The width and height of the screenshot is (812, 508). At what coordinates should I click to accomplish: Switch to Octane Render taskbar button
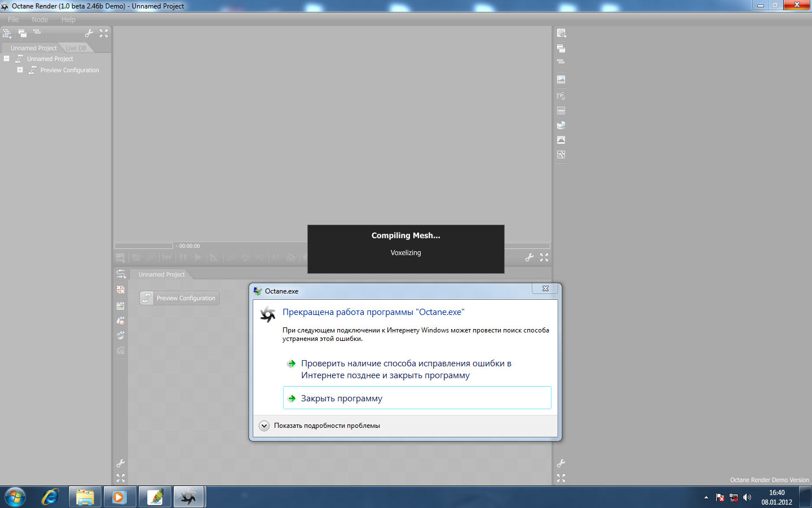(x=189, y=497)
